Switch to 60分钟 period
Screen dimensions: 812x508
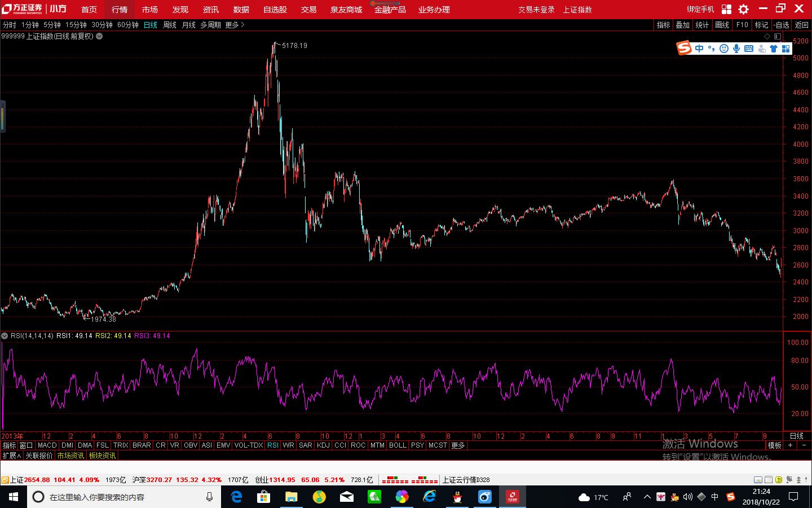[128, 25]
